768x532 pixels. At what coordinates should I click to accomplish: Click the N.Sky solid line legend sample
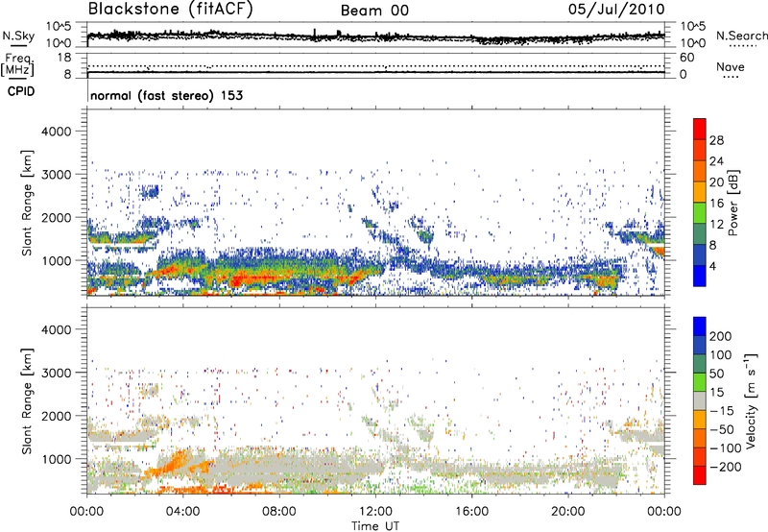(x=18, y=45)
